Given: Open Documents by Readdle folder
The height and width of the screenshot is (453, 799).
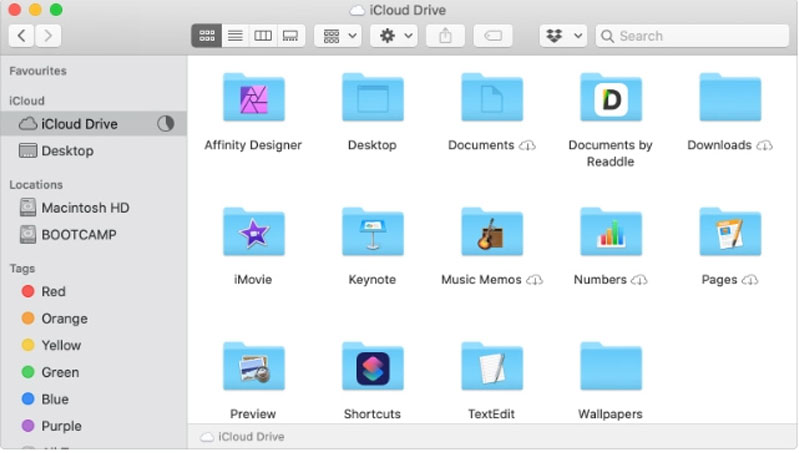Looking at the screenshot, I should pos(610,98).
